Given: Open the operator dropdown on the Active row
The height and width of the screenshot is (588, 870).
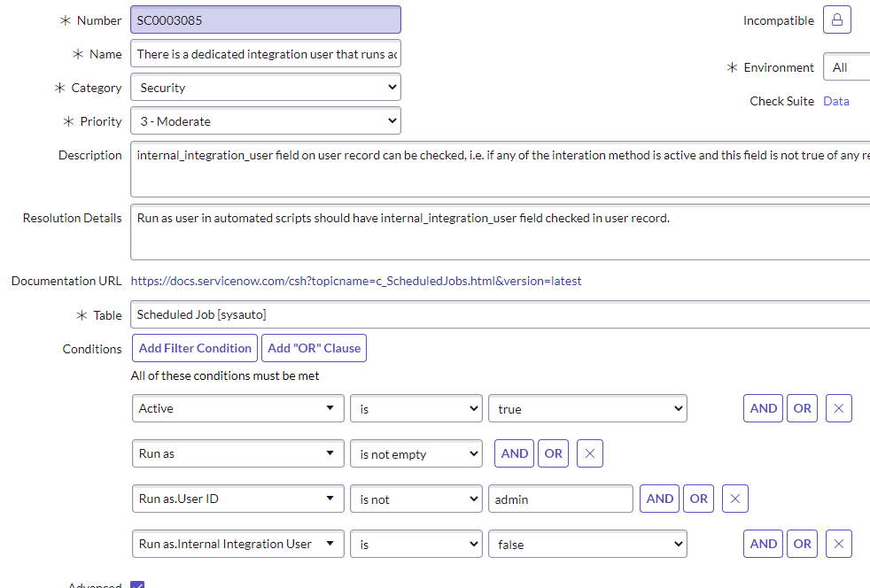Looking at the screenshot, I should [416, 408].
